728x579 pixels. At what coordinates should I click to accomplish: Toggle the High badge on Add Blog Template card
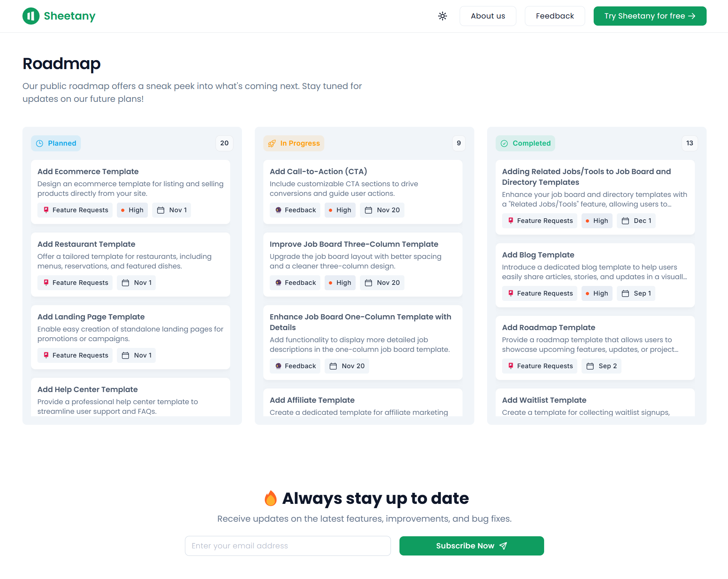[597, 293]
